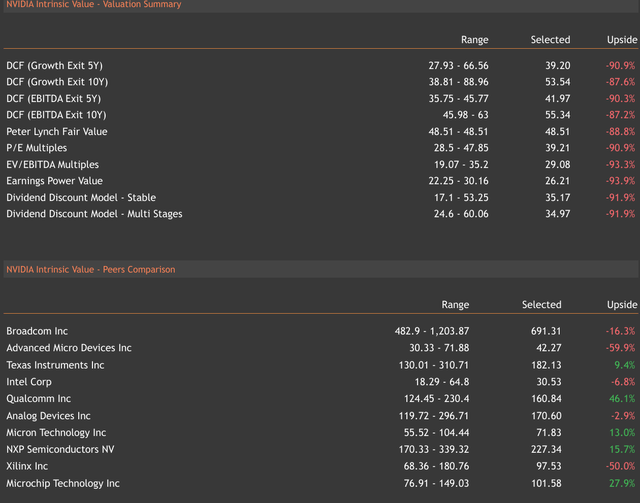
Task: Click Intel's selected value '30.53'
Action: (x=549, y=382)
